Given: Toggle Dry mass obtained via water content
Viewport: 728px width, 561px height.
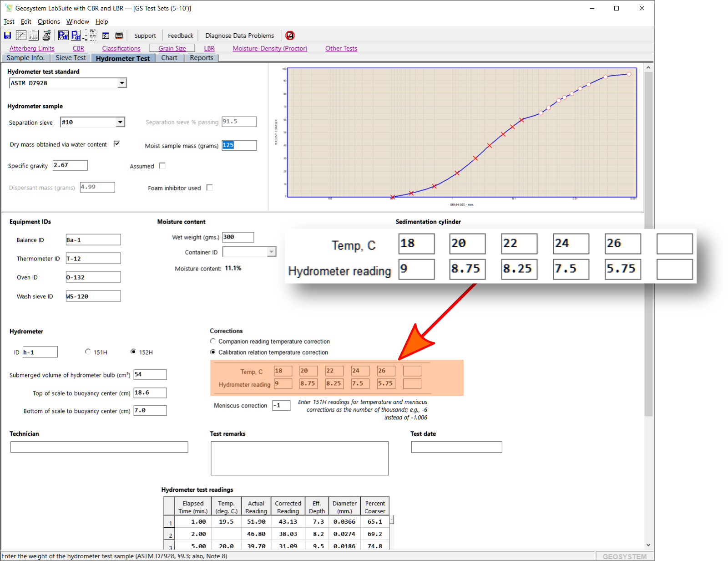Looking at the screenshot, I should coord(117,144).
